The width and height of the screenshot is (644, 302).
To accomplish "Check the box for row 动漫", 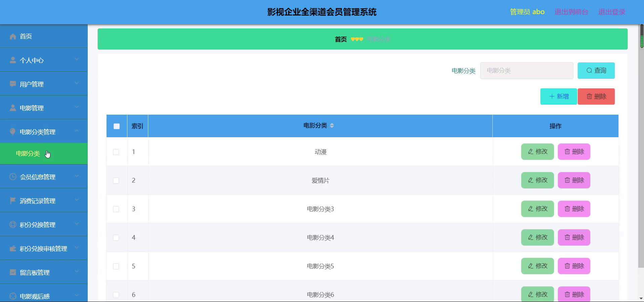I will coord(116,152).
